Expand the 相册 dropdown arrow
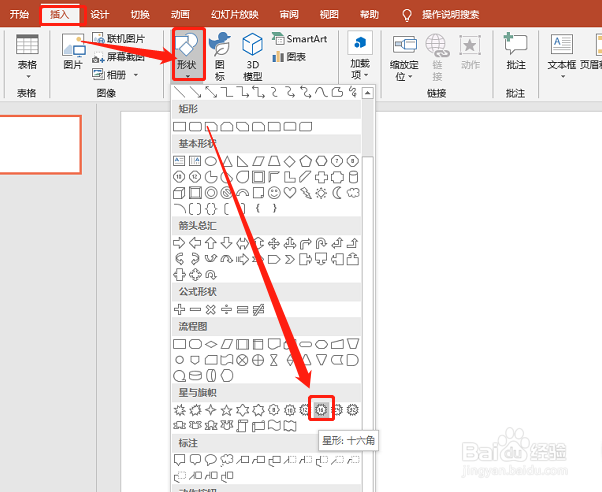 [136, 75]
